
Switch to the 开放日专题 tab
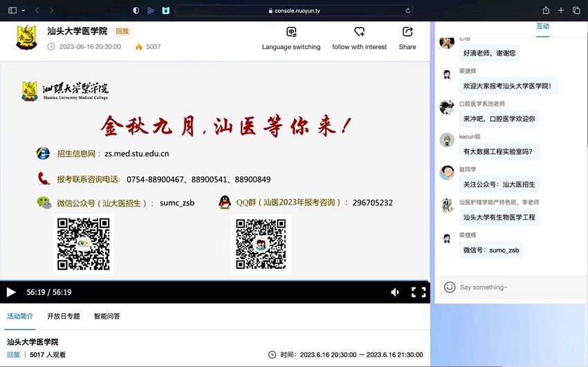point(64,317)
